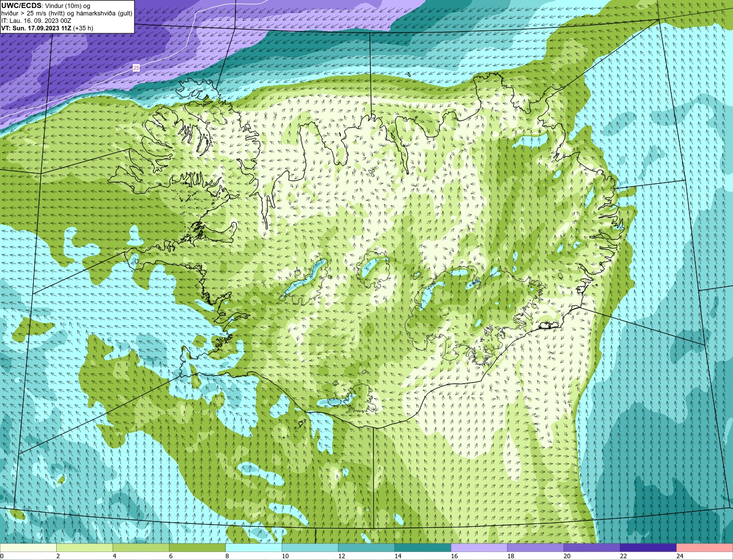The image size is (733, 560).
Task: Click the "VT: Sun. 17.09.2023 11Z" line
Action: [36, 28]
